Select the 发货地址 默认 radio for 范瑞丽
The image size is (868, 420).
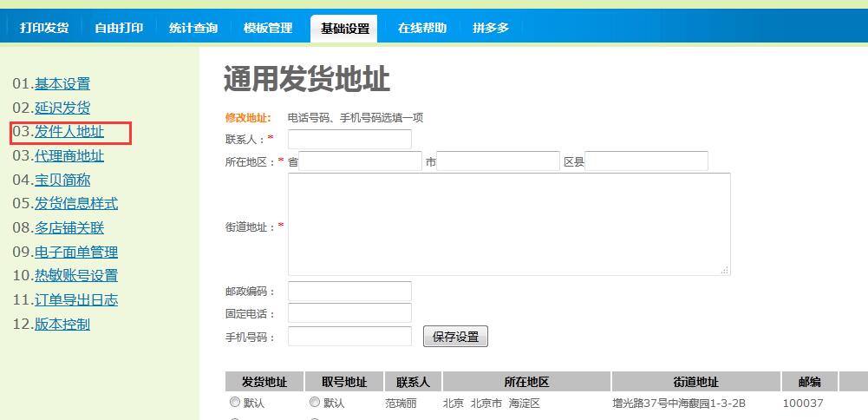coord(234,403)
